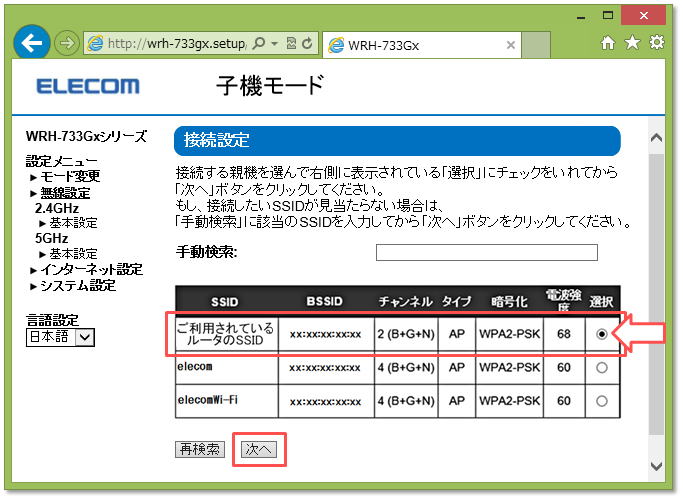This screenshot has height=500, width=683.
Task: Click the チャンネル column header
Action: [x=405, y=301]
